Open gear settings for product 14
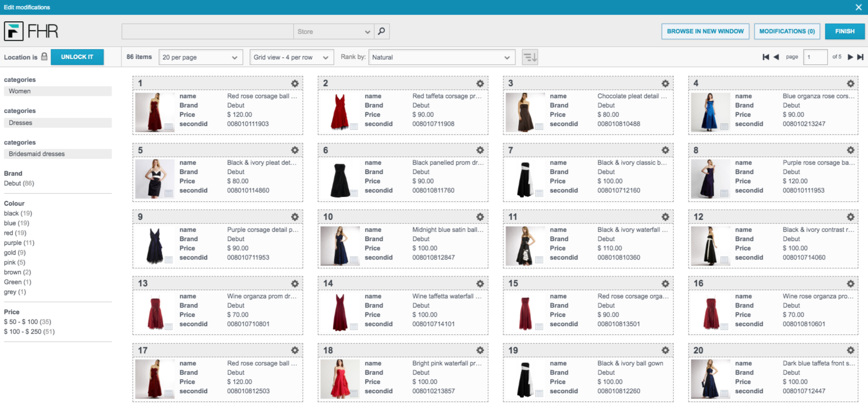Viewport: 868px width, 403px height. click(480, 284)
